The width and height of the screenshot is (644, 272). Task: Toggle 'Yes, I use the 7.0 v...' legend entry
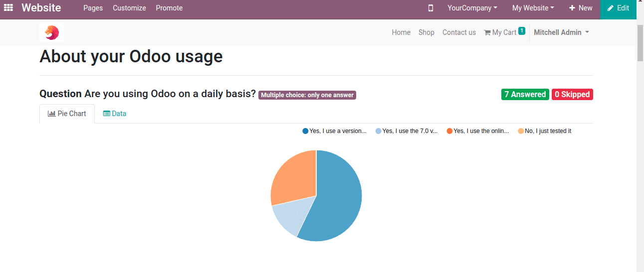pos(406,131)
